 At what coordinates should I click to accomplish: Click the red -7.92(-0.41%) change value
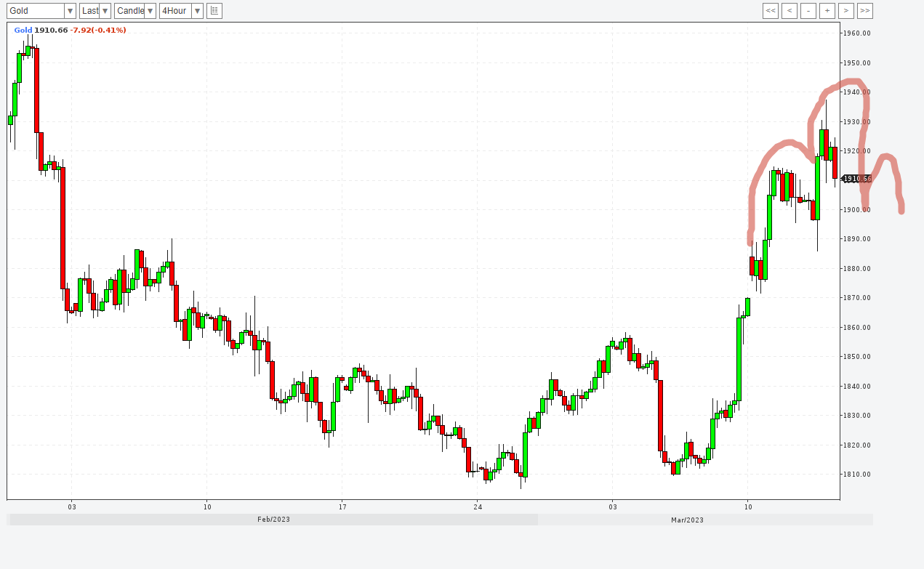98,31
